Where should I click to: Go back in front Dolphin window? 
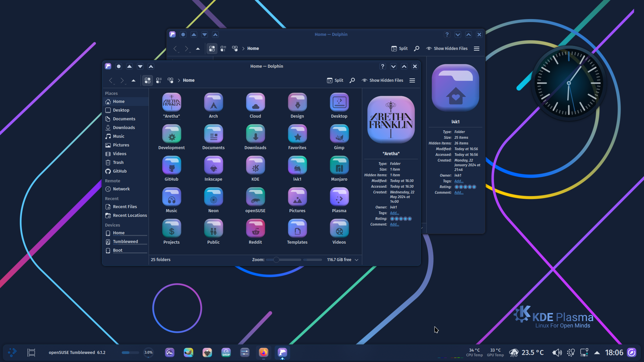coord(111,80)
